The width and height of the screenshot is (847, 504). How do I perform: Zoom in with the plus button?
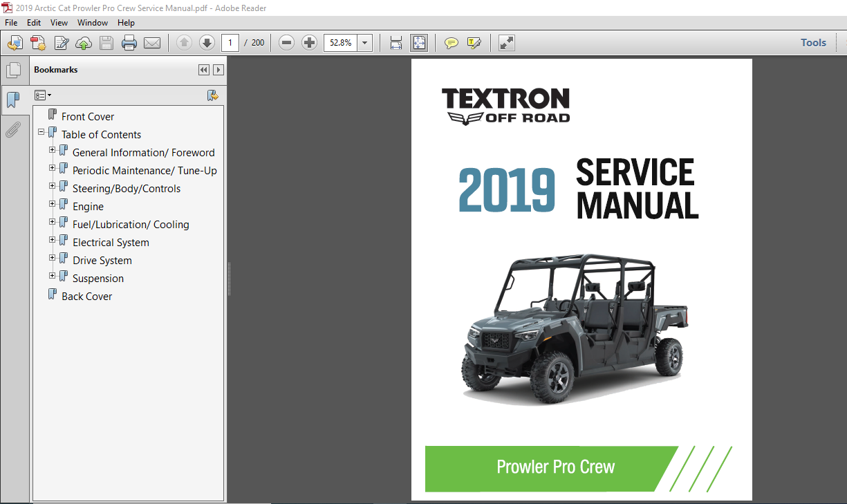pyautogui.click(x=310, y=43)
